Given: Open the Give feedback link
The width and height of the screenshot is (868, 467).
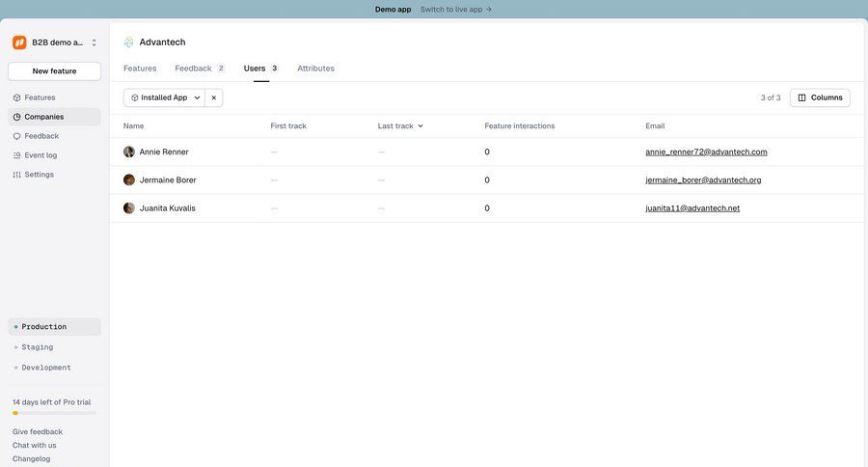Looking at the screenshot, I should (x=38, y=431).
